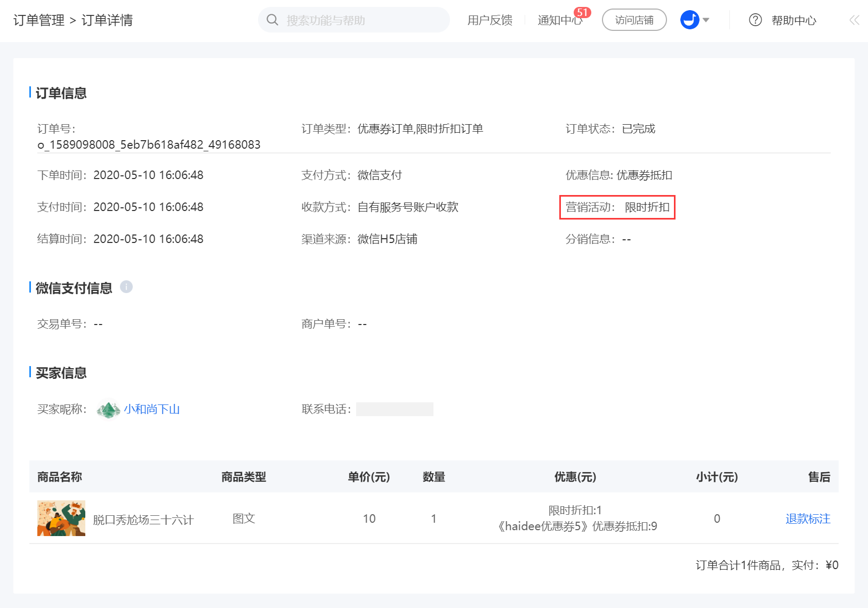The width and height of the screenshot is (868, 608).
Task: Open 用户反馈 in the top bar
Action: 489,20
